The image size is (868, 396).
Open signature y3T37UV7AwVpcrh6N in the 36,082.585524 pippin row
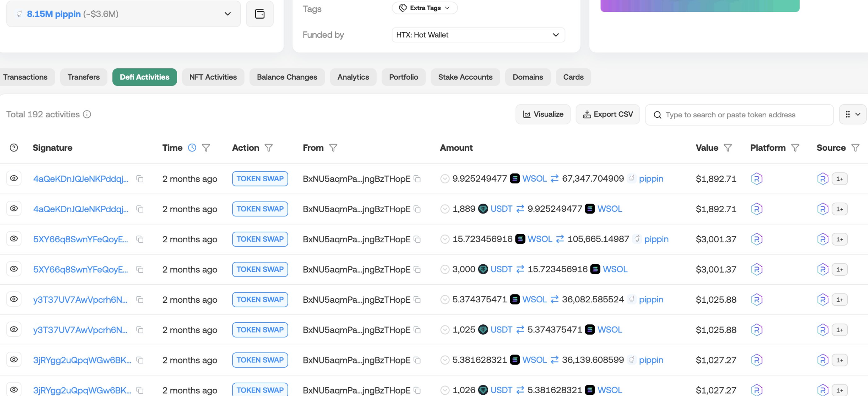[x=80, y=300]
